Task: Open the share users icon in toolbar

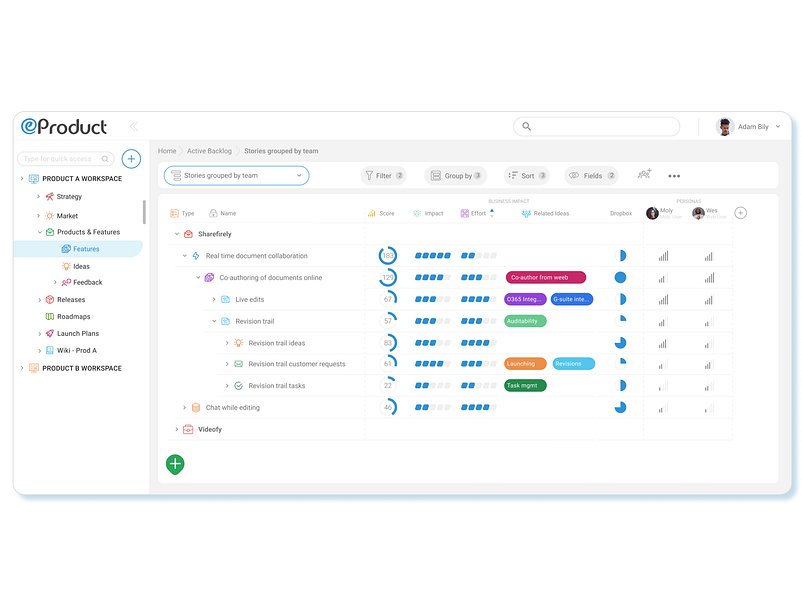Action: (x=644, y=175)
